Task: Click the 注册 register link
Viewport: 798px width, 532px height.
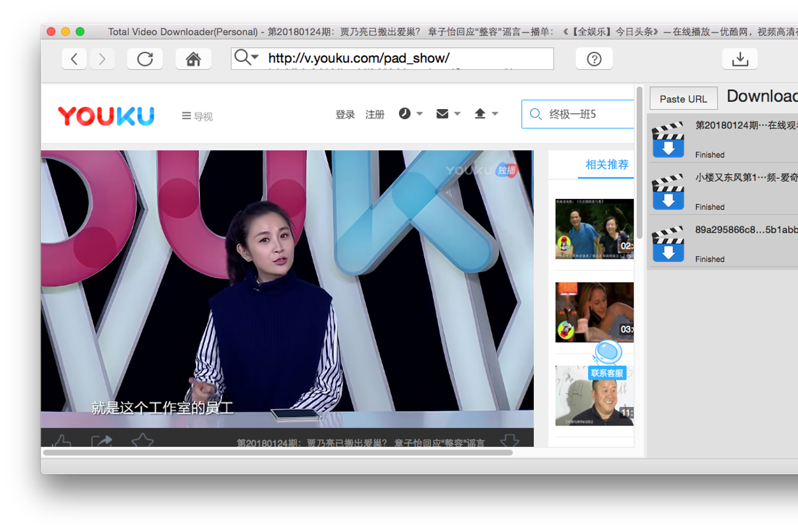Action: (375, 114)
